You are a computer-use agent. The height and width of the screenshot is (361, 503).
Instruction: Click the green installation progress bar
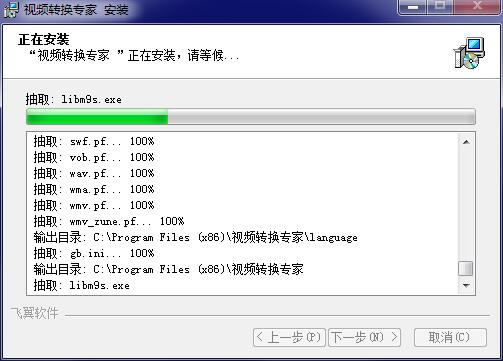pyautogui.click(x=251, y=117)
